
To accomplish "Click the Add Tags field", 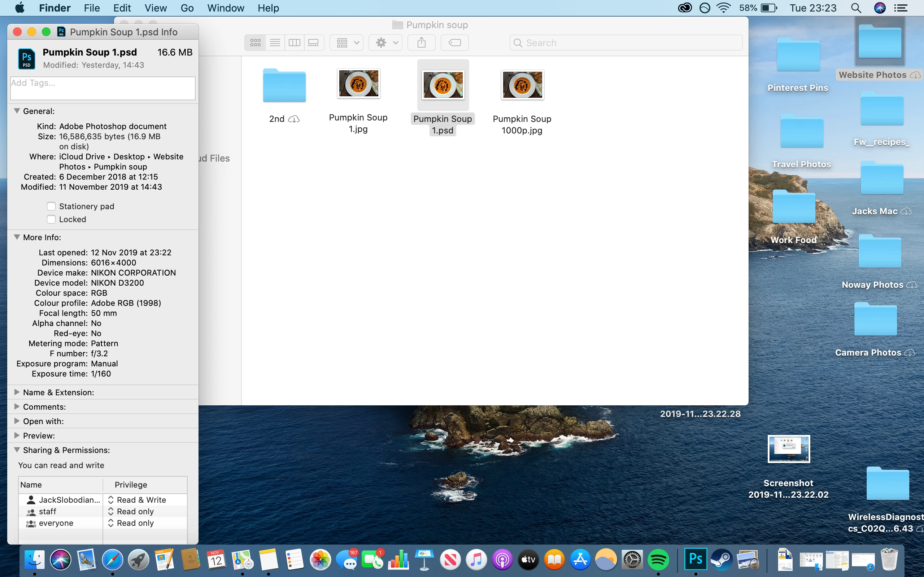I will 103,88.
